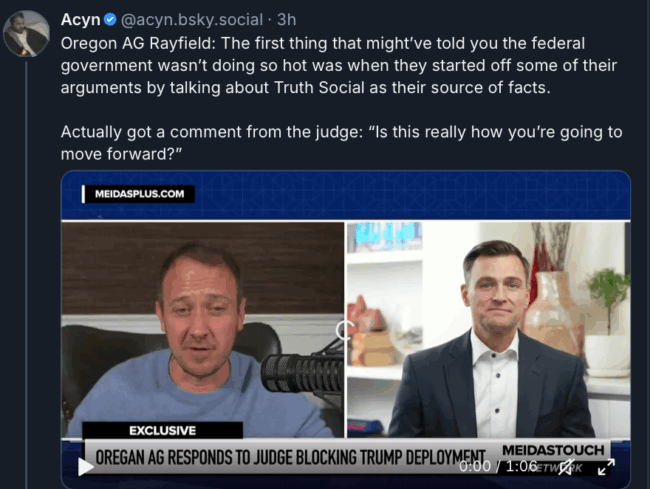This screenshot has width=650, height=489.
Task: Click the judge's comment quote text
Action: click(x=342, y=143)
